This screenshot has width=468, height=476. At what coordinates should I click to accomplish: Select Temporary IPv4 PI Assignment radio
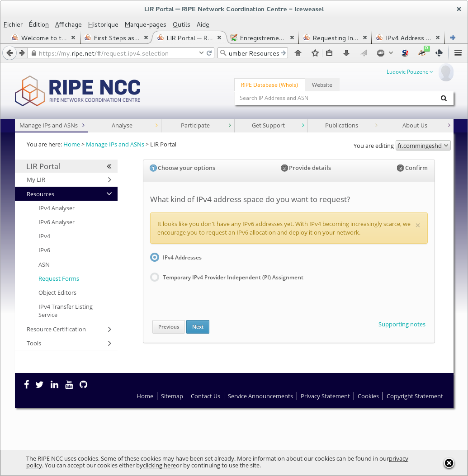(x=155, y=277)
